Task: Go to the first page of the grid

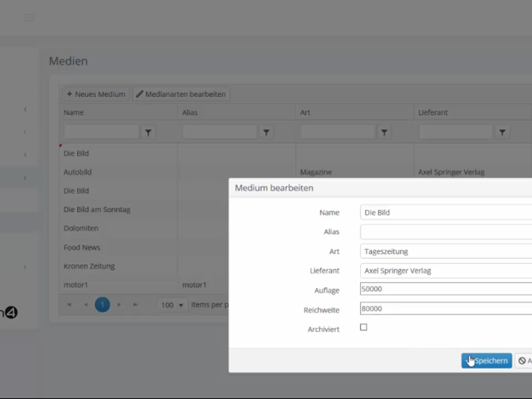Action: pos(68,305)
